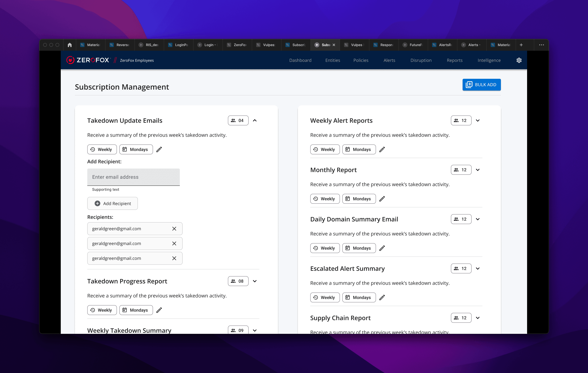Screen dimensions: 588x373
Task: Expand the Takedown Progress Report section
Action: [x=255, y=281]
